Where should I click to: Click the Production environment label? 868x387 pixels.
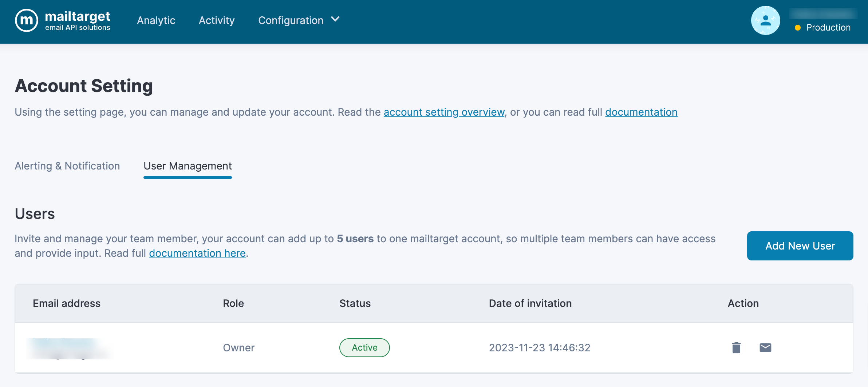click(828, 28)
